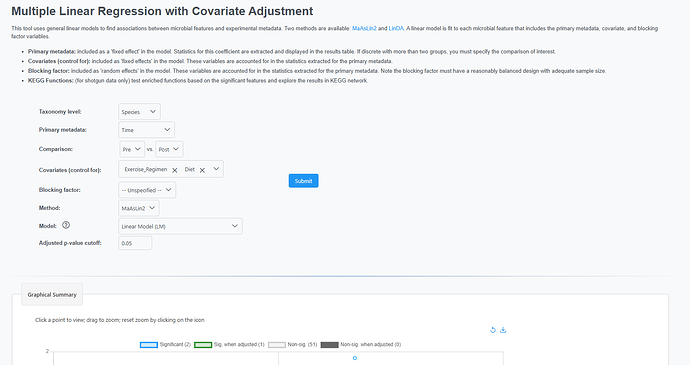Click the Submit button
This screenshot has height=365, width=690.
304,181
